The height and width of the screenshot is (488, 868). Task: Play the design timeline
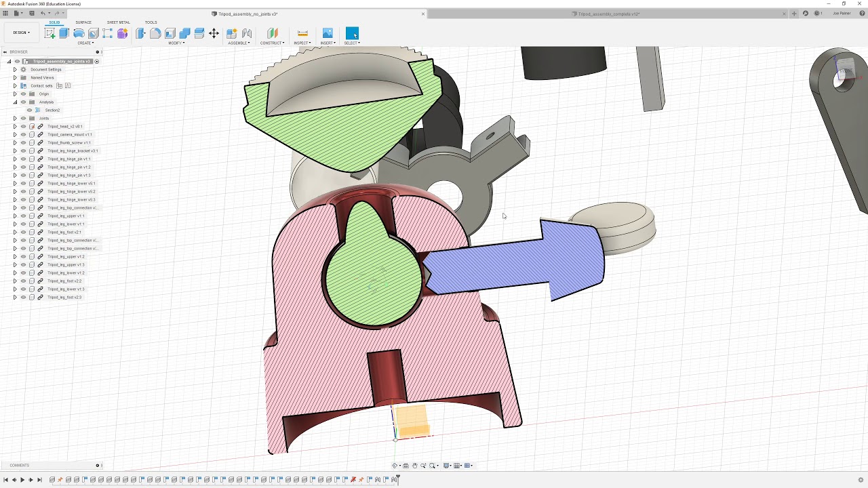22,480
